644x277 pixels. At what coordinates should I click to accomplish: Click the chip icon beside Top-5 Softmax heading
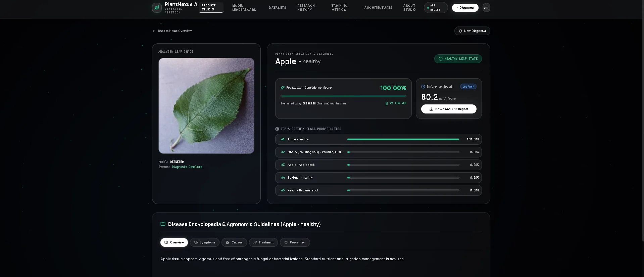pos(277,129)
